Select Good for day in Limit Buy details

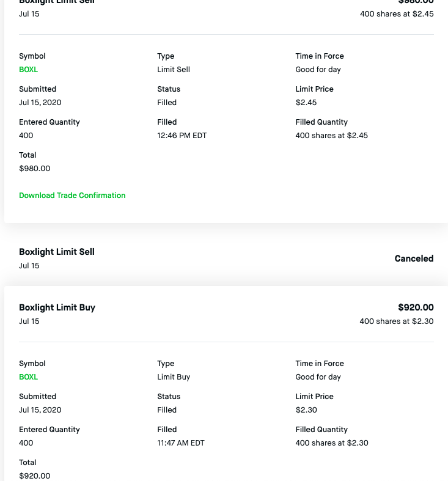tap(318, 377)
